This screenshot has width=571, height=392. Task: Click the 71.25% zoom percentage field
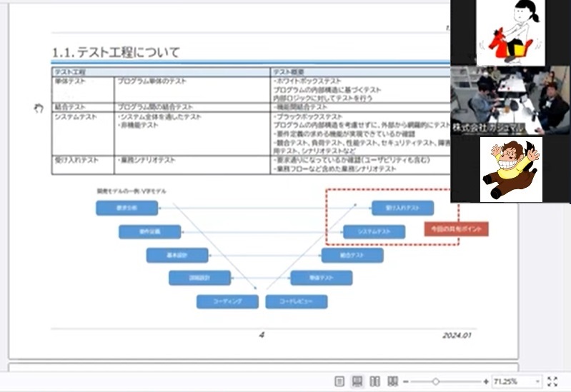click(x=512, y=381)
